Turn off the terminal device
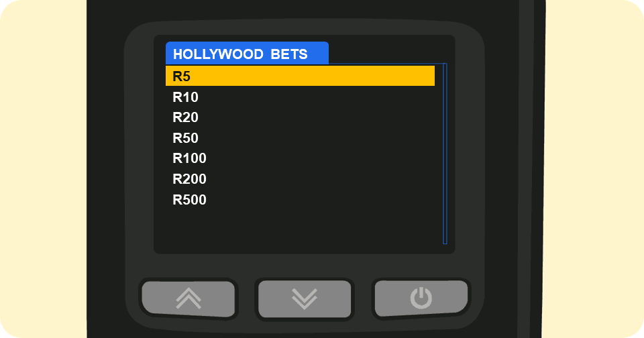 (x=421, y=298)
